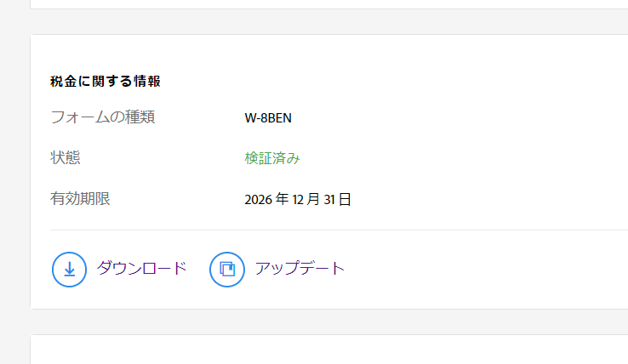This screenshot has height=364, width=628.
Task: Click the green 検証済み status text
Action: (x=272, y=159)
